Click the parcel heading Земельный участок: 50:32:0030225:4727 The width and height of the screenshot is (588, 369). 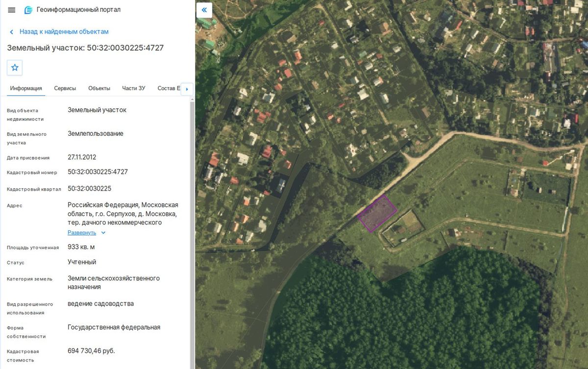pos(85,48)
